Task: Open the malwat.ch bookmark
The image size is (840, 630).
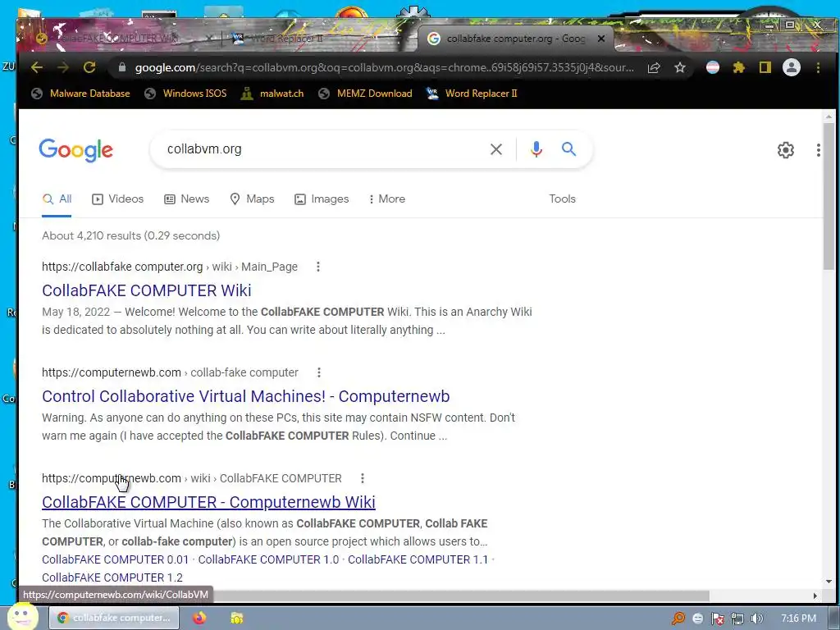Action: 272,94
